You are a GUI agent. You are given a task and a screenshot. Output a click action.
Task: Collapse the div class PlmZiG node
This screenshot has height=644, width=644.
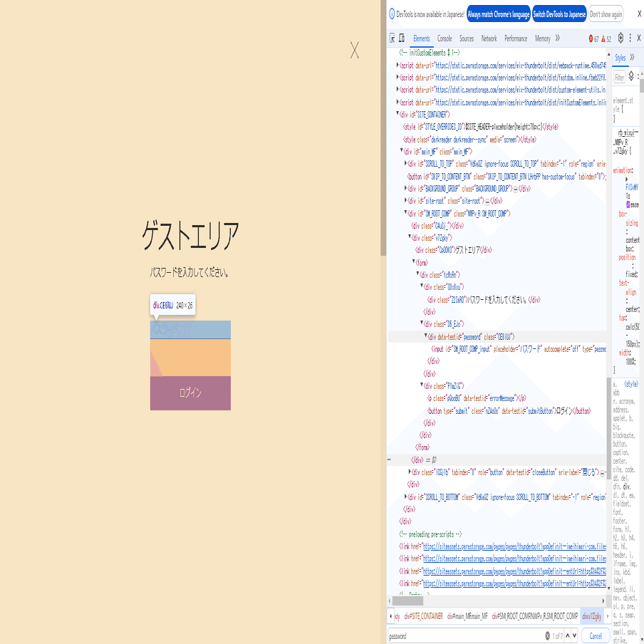[422, 385]
